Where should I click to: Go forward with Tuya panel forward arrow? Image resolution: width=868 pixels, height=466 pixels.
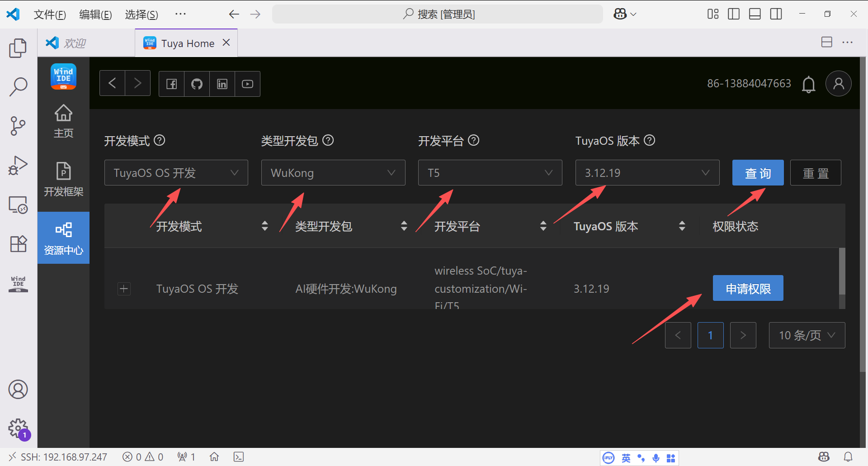pos(137,84)
